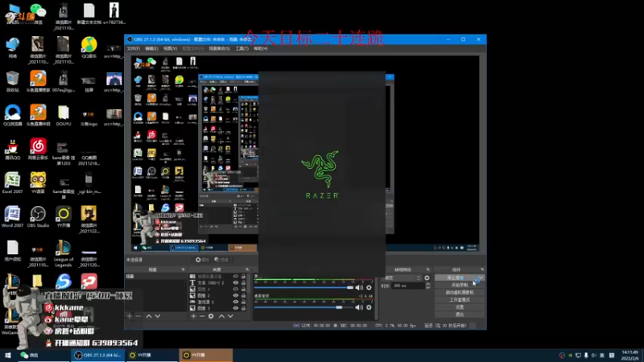Screen dimensions: 644x362
Task: Move the scene up in Scenes panel
Action: click(x=149, y=316)
